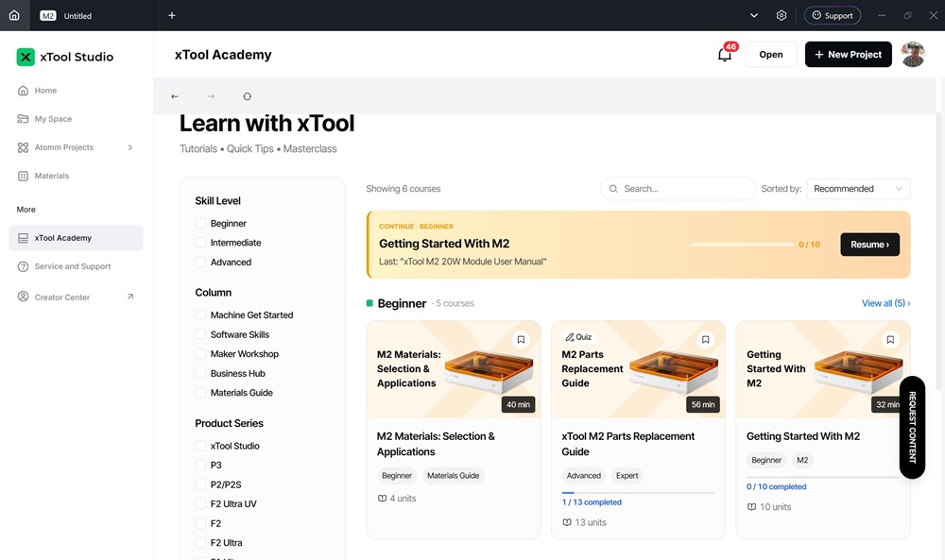The width and height of the screenshot is (945, 560).
Task: Click the Creator Center external link arrow
Action: pos(129,297)
